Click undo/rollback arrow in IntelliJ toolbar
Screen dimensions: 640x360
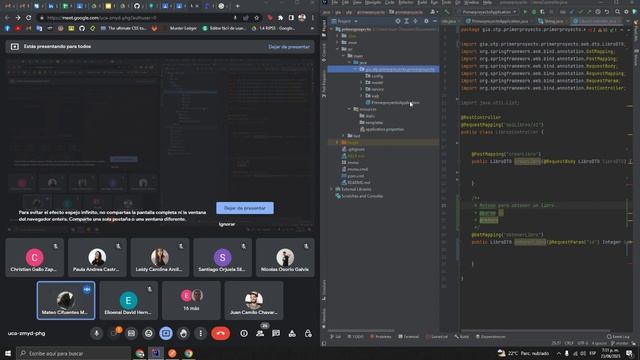point(607,12)
